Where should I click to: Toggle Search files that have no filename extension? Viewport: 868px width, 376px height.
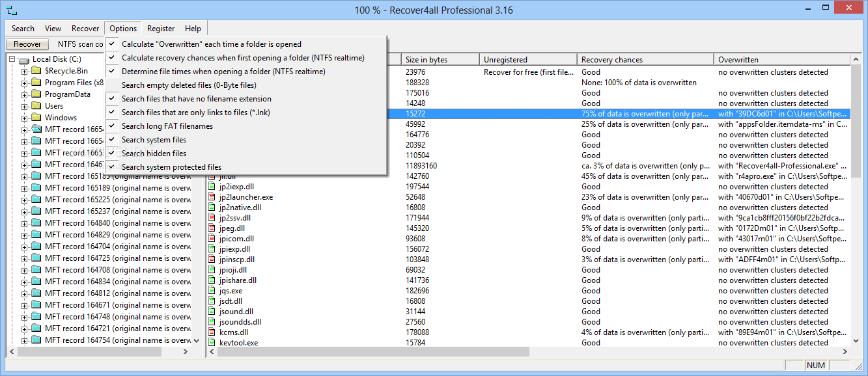245,99
